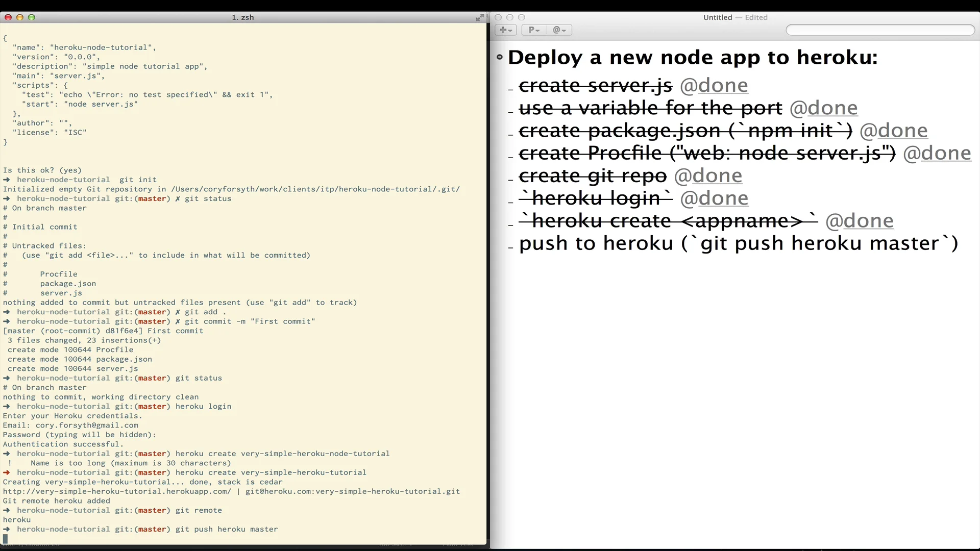Screen dimensions: 980x551
Task: Click the @done tag after 'heroku create <appname>'
Action: coord(860,221)
